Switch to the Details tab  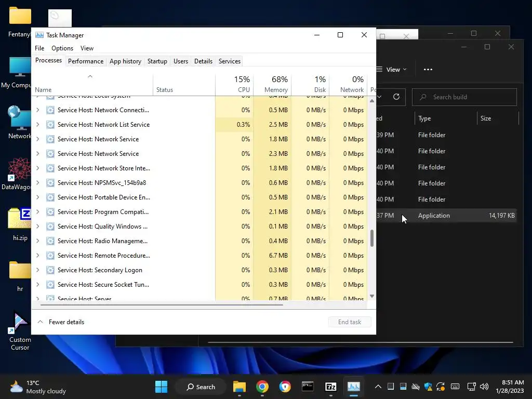point(203,61)
